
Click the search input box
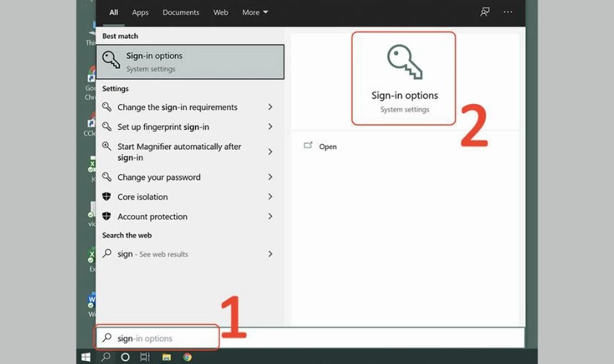(x=308, y=338)
